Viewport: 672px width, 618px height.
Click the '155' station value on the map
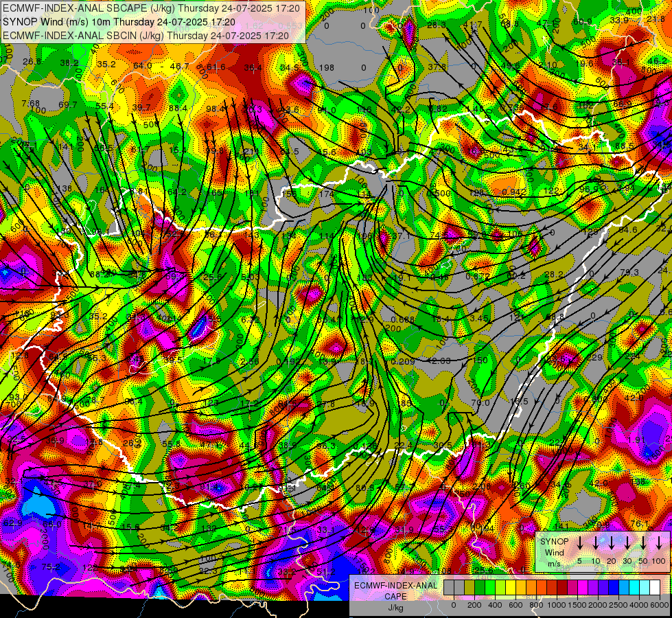[x=290, y=194]
